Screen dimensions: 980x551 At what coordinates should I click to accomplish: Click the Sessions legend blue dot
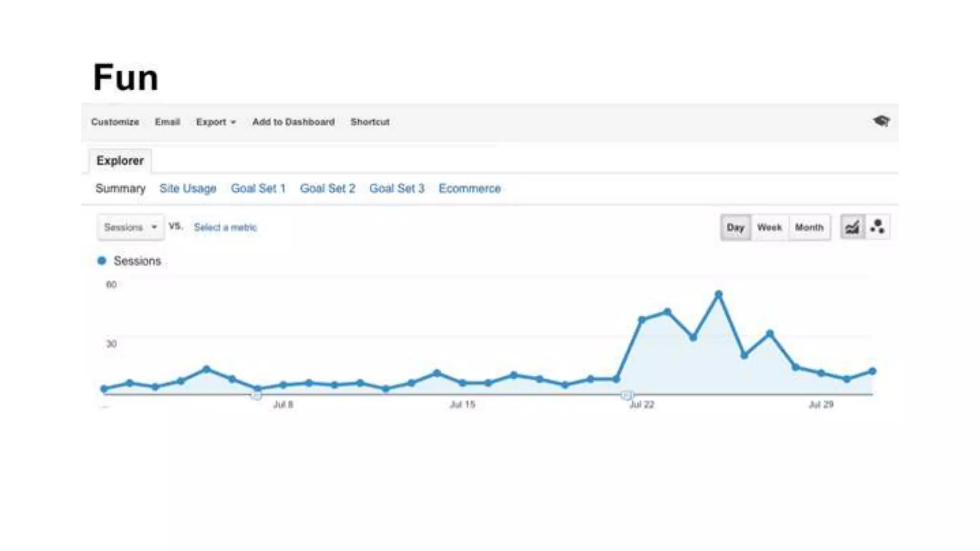coord(101,261)
